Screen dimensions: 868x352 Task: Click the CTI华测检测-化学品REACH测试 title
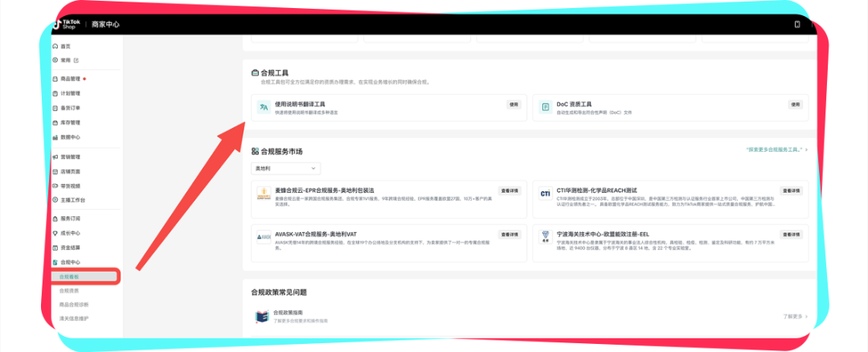596,190
